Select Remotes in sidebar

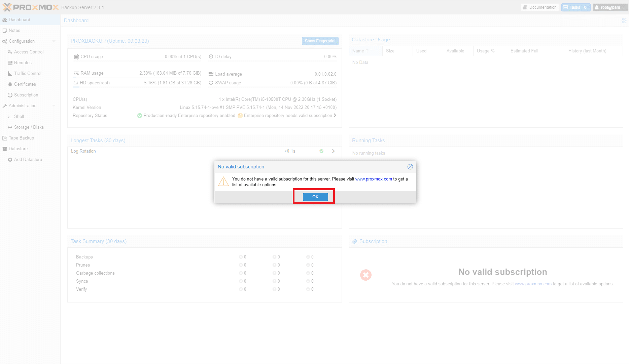[30, 63]
